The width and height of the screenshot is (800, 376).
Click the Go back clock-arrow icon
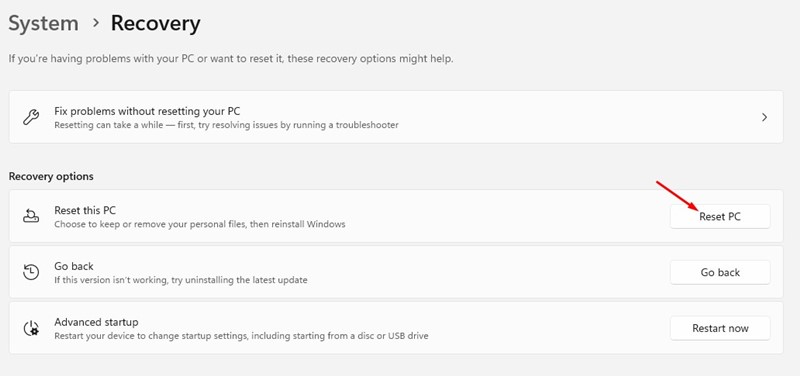point(31,272)
